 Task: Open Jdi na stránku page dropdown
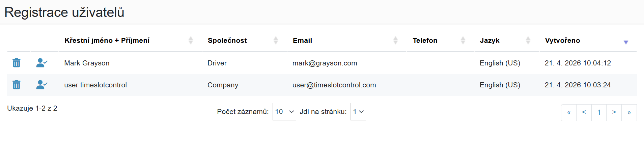click(x=358, y=112)
